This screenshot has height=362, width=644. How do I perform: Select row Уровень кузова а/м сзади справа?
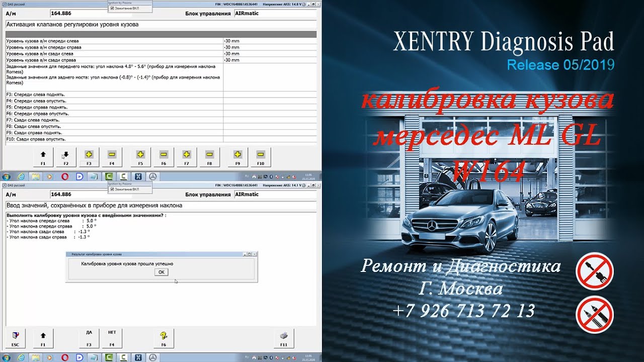pyautogui.click(x=160, y=60)
